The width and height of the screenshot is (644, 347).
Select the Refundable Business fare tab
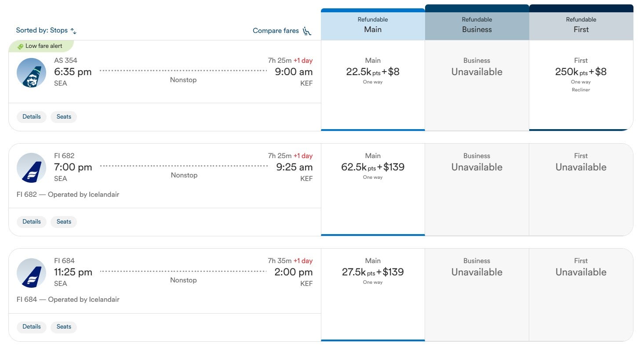(x=477, y=25)
